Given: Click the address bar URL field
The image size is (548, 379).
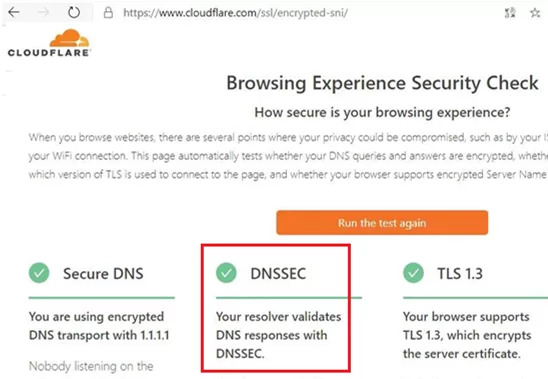Looking at the screenshot, I should click(235, 13).
